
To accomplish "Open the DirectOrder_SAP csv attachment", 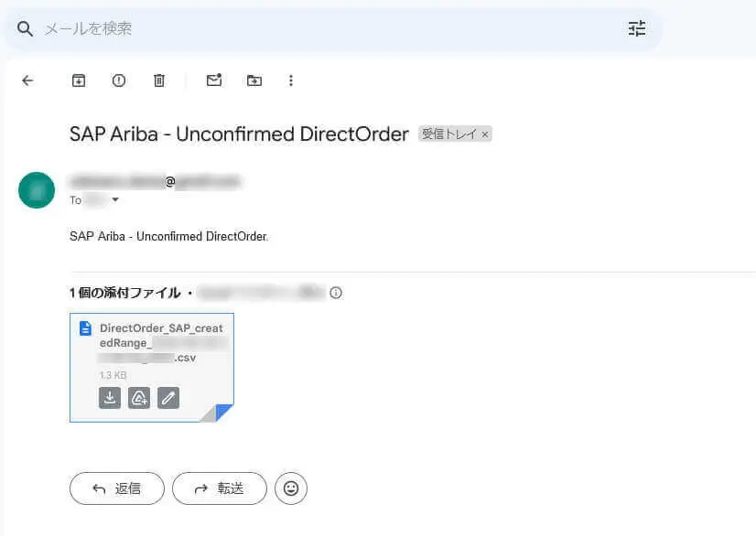I will (152, 368).
